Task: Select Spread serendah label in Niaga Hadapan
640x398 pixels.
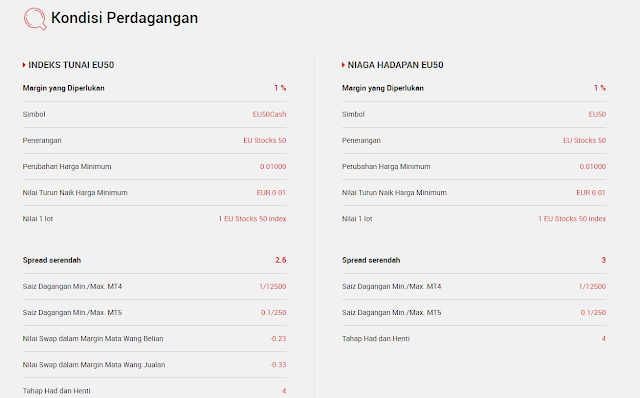Action: click(x=371, y=260)
